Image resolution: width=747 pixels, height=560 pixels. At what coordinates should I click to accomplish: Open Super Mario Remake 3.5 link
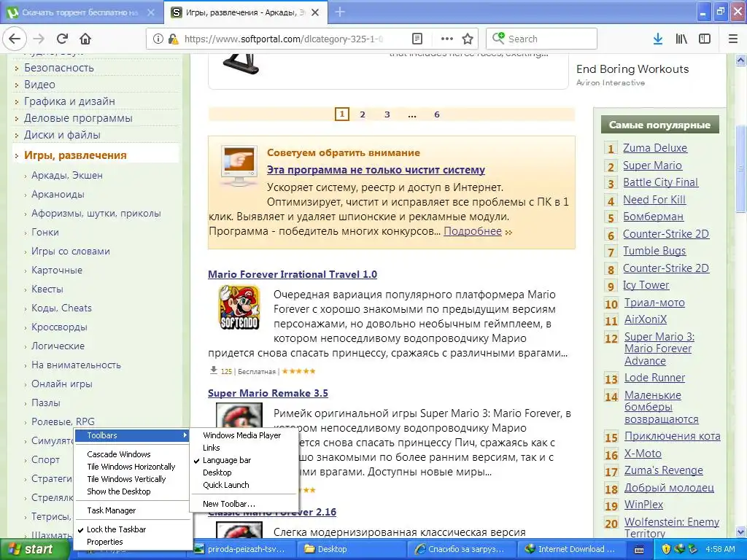tap(268, 393)
